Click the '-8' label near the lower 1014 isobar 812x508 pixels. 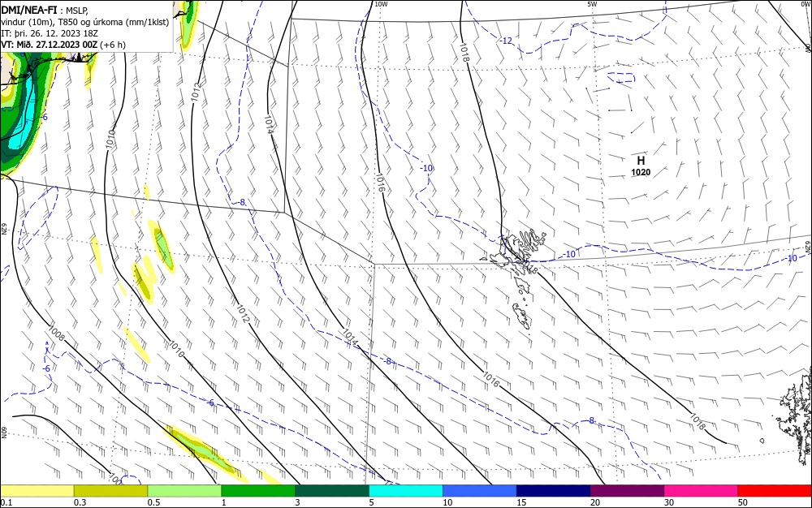click(x=388, y=362)
